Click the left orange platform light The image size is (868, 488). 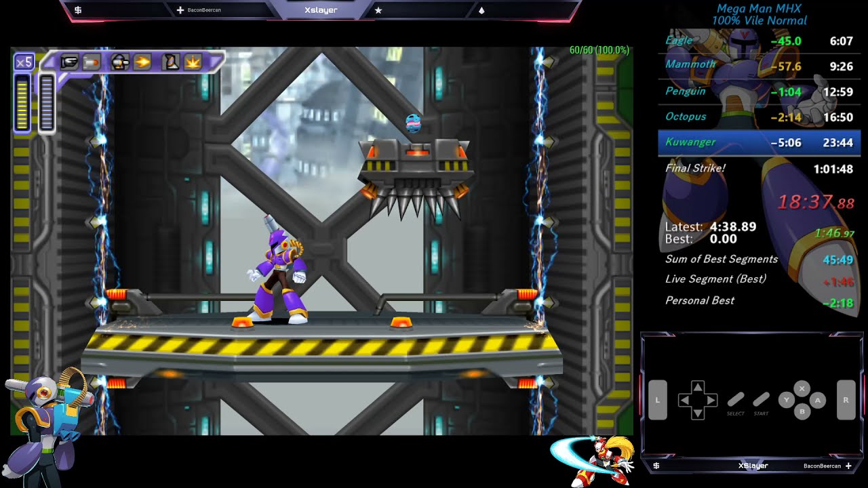tap(242, 323)
